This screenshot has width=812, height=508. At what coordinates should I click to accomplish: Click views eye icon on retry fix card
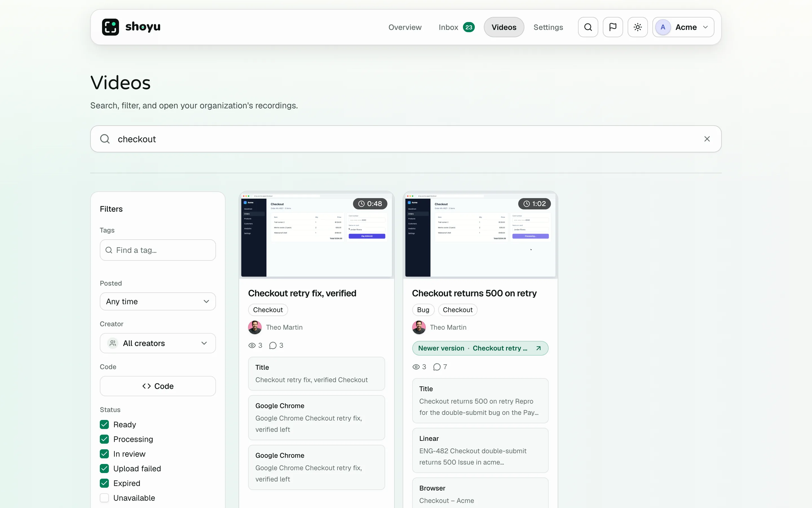click(x=252, y=345)
